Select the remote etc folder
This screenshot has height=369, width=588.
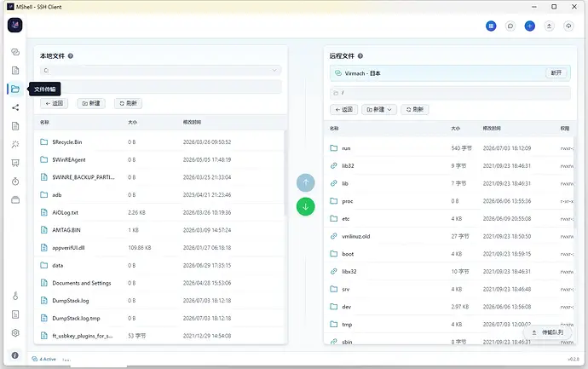[x=449, y=219]
